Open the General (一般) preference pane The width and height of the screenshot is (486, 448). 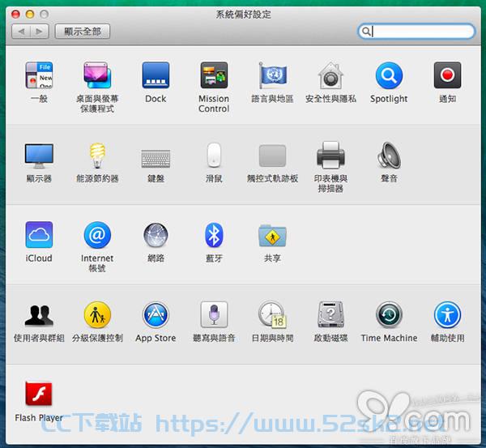tap(39, 75)
